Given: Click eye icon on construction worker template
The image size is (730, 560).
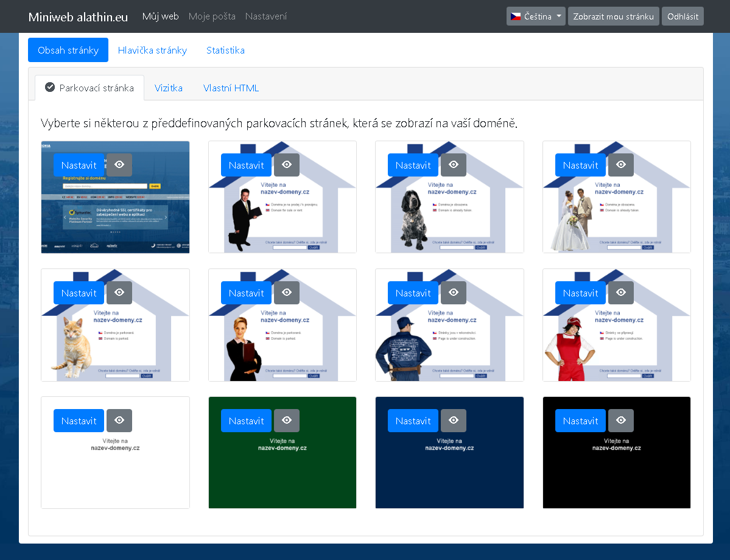Looking at the screenshot, I should click(x=453, y=293).
